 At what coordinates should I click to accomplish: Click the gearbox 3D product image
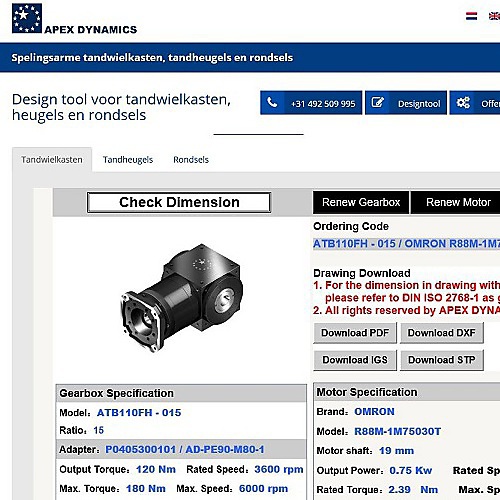182,298
